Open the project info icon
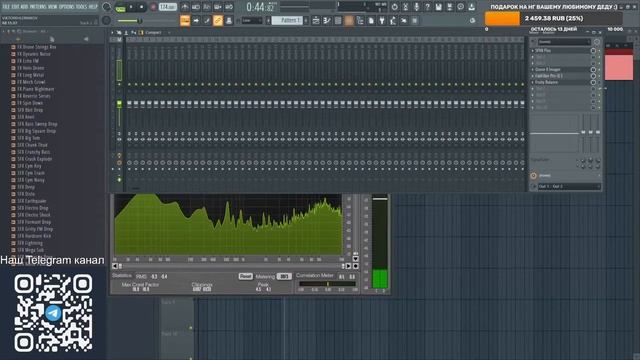Image resolution: width=640 pixels, height=360 pixels. pos(460,7)
